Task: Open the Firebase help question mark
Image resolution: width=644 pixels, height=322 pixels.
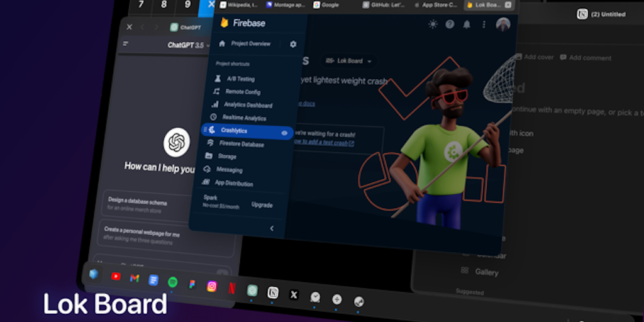Action: (x=450, y=25)
